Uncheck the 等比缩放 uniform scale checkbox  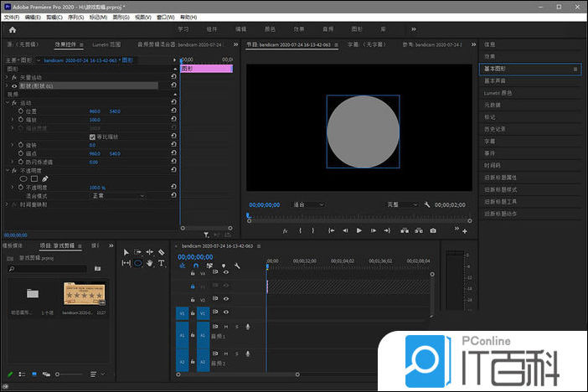click(93, 137)
